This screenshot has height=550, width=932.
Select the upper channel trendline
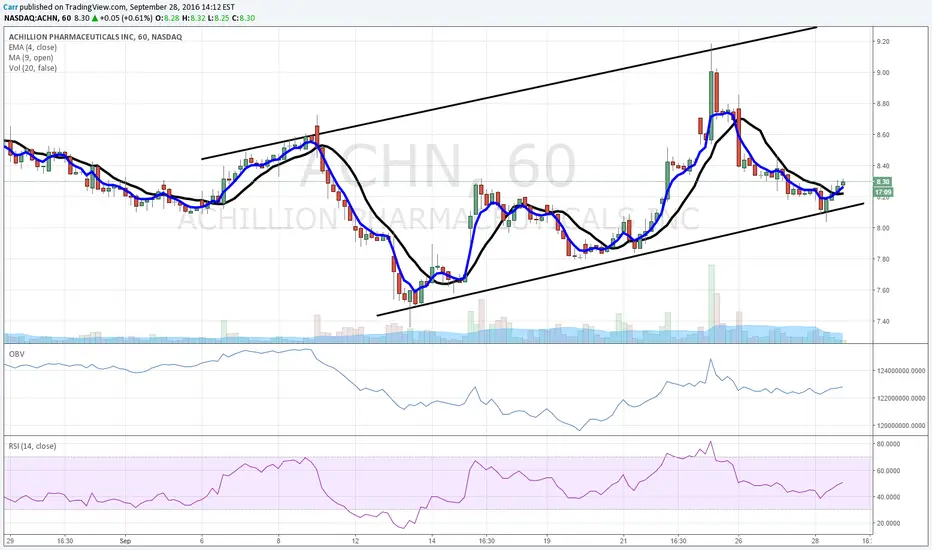(x=509, y=93)
